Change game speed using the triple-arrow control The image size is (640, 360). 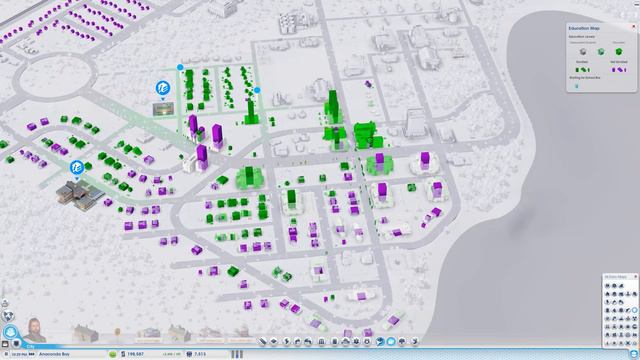[32, 354]
